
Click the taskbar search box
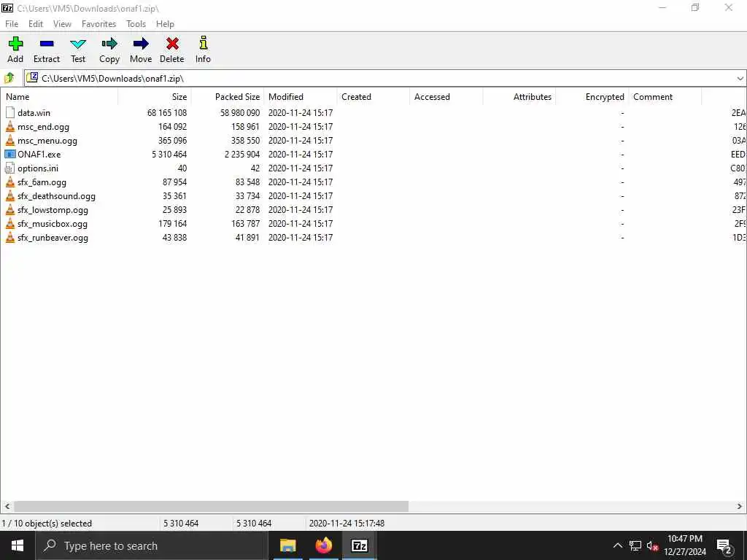point(152,545)
